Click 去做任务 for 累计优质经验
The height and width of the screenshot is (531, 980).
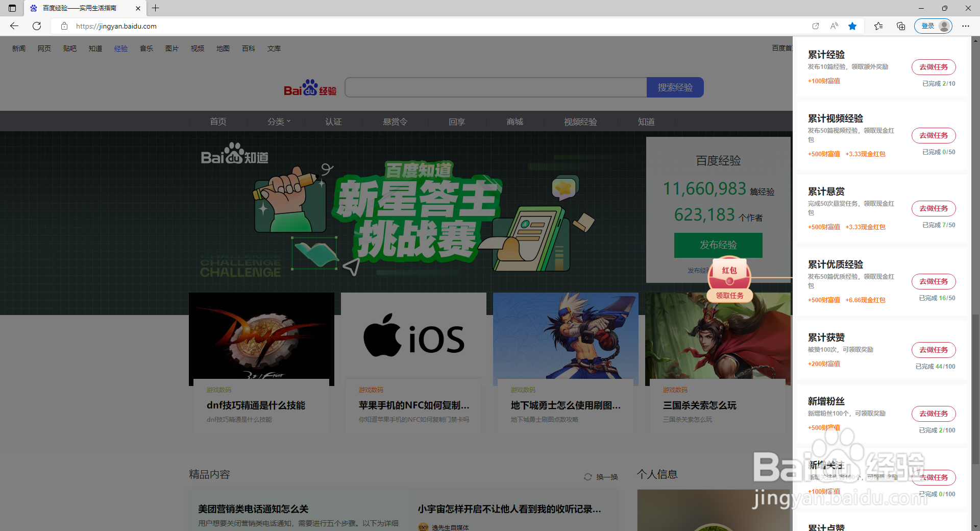934,281
